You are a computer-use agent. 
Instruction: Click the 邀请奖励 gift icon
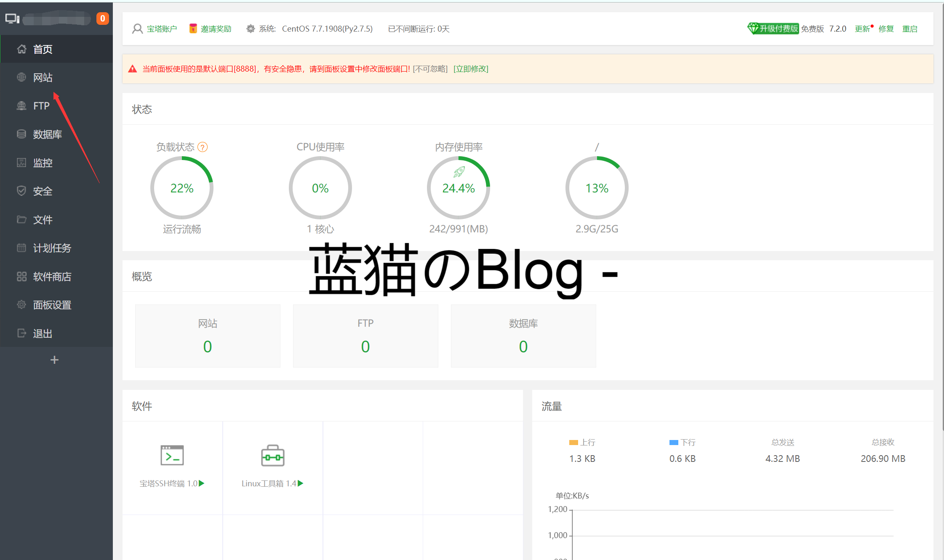[193, 29]
